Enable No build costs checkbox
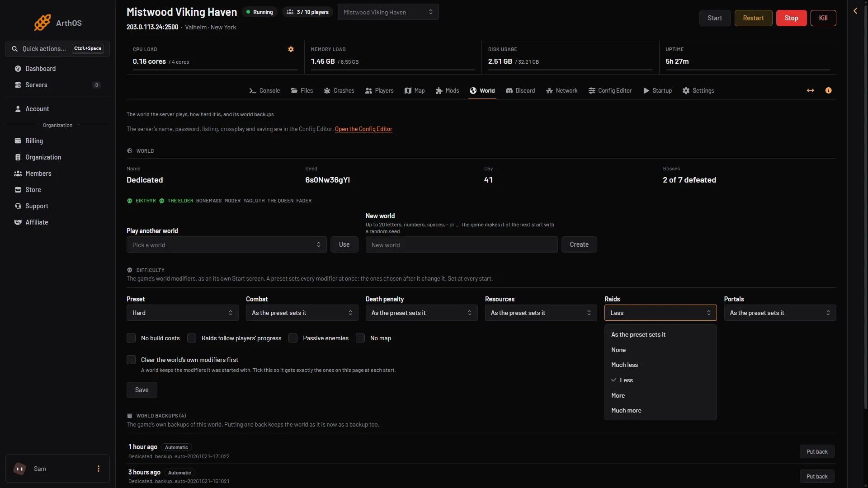This screenshot has width=868, height=488. pos(131,338)
